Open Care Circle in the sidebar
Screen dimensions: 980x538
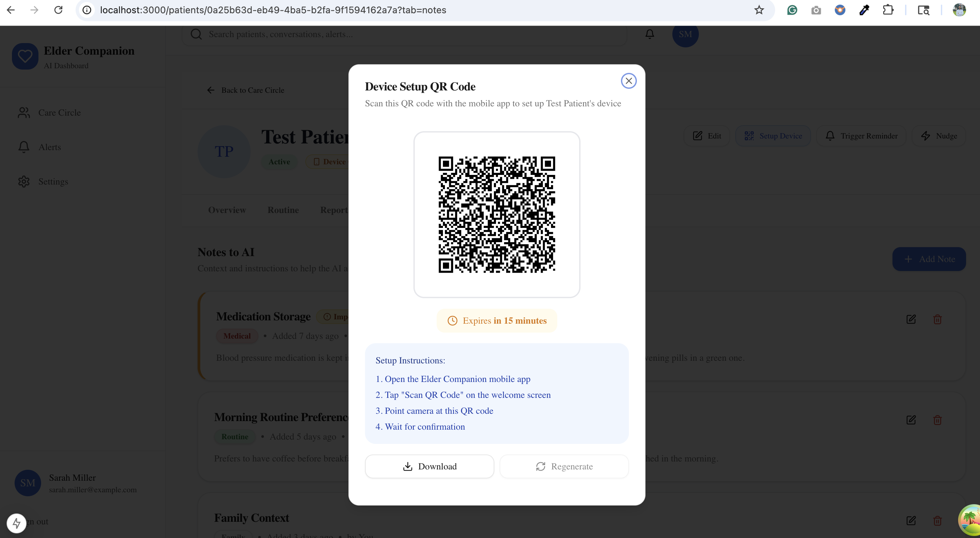(x=59, y=113)
